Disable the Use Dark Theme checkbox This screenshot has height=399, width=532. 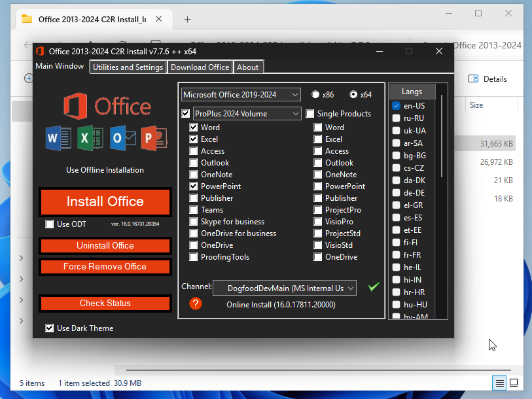[50, 328]
